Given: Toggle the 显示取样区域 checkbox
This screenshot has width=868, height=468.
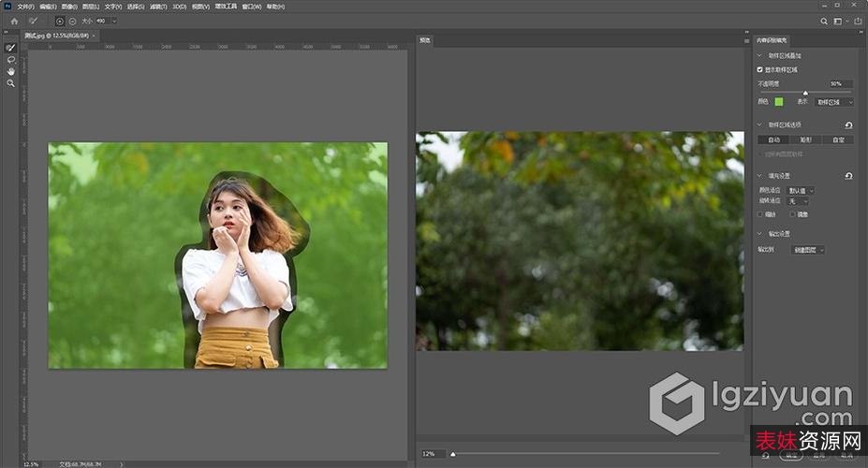Looking at the screenshot, I should (760, 69).
